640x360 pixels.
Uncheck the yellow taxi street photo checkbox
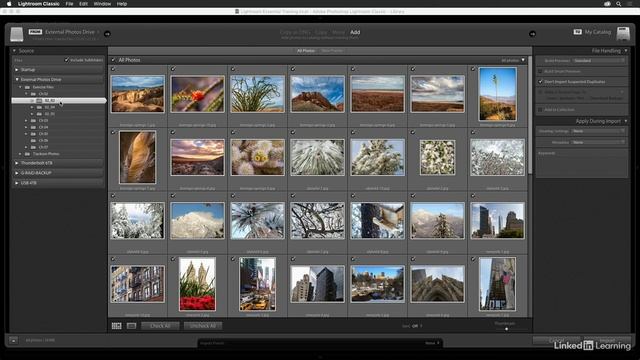coord(233,259)
